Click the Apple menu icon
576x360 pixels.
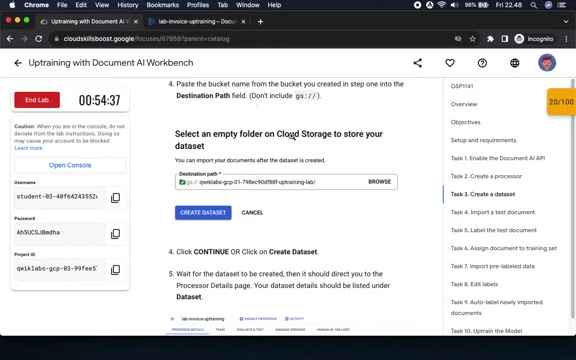pos(12,5)
